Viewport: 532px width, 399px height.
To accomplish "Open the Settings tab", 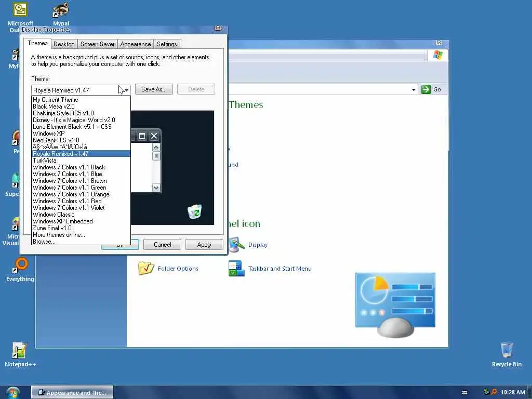I will tap(167, 44).
